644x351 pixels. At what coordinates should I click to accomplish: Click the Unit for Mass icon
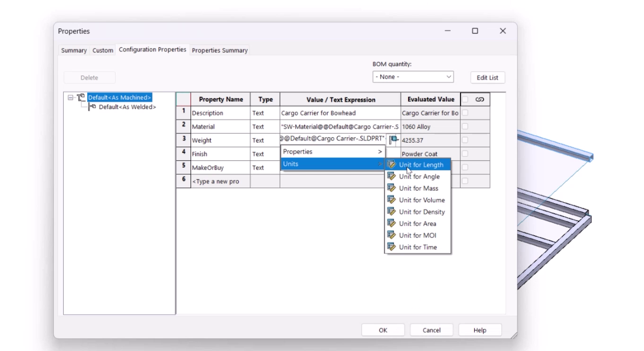click(x=391, y=188)
